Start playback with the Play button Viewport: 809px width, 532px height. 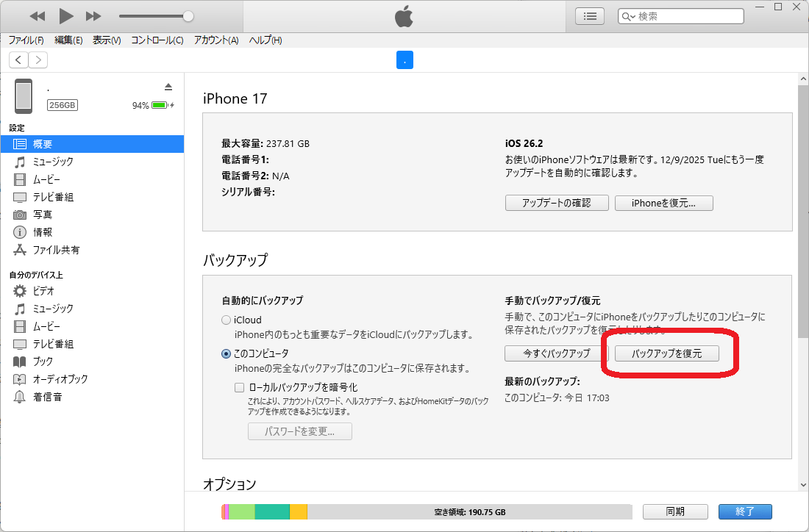pos(65,16)
